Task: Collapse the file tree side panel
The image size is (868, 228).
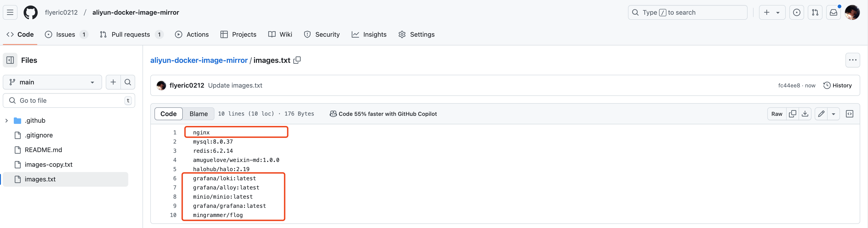Action: pyautogui.click(x=10, y=60)
